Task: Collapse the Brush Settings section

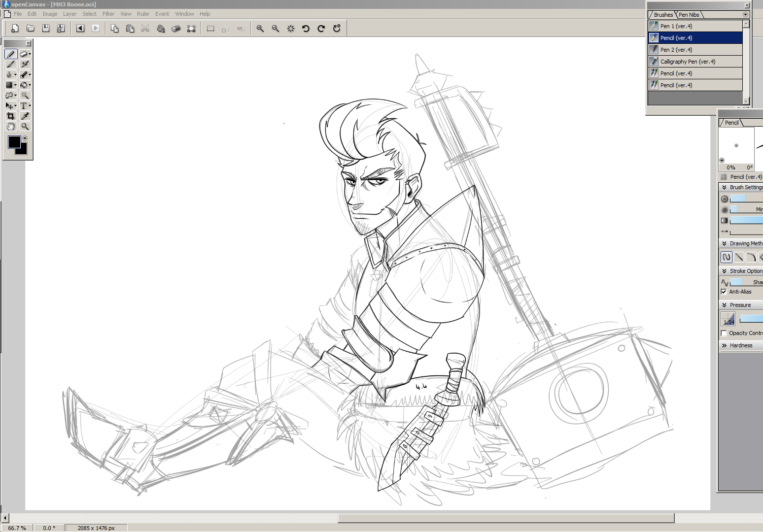Action: click(724, 187)
